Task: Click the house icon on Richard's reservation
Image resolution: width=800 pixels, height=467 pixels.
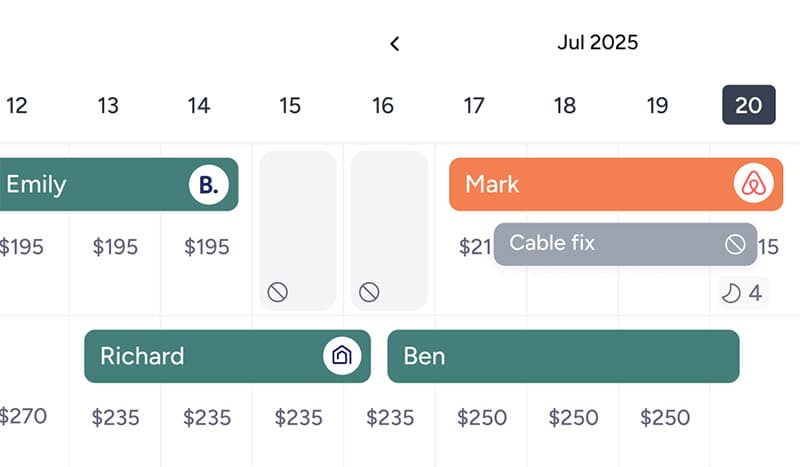Action: (x=342, y=356)
